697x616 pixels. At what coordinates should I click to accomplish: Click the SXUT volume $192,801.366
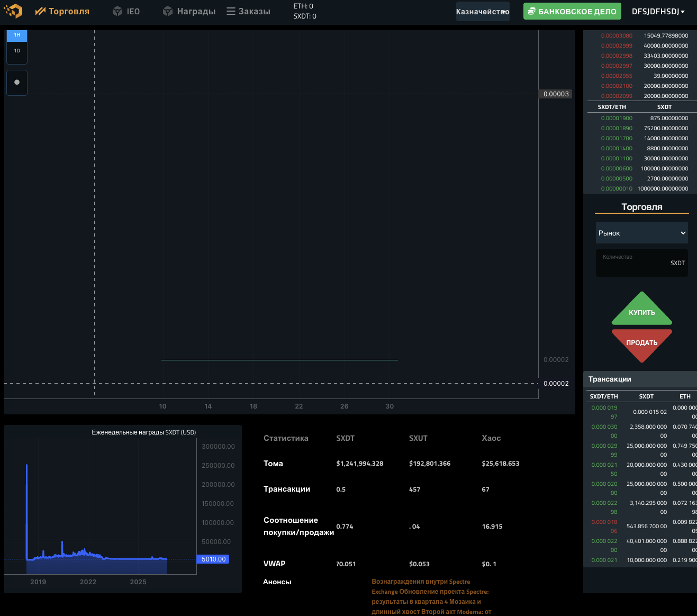[430, 464]
